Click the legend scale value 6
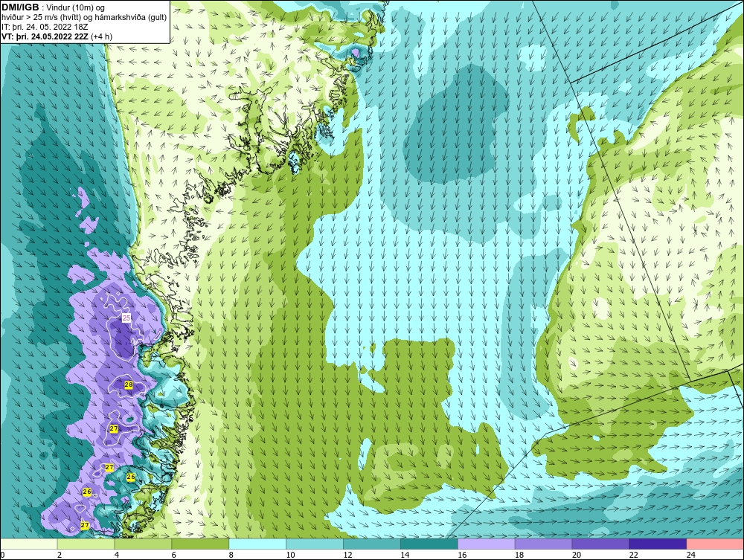Viewport: 744px width, 560px height. pyautogui.click(x=174, y=555)
